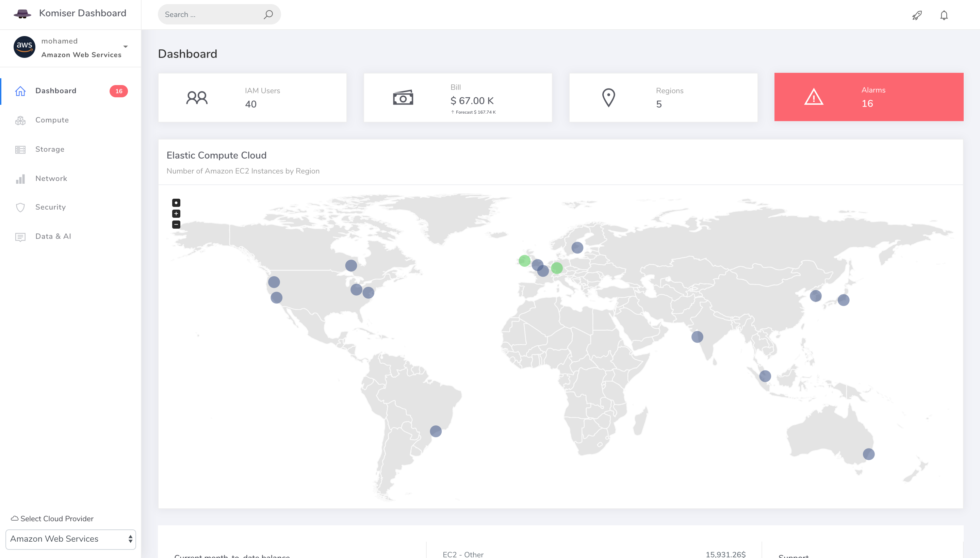Click the Alarms warning triangle icon
This screenshot has height=558, width=980.
pyautogui.click(x=814, y=97)
